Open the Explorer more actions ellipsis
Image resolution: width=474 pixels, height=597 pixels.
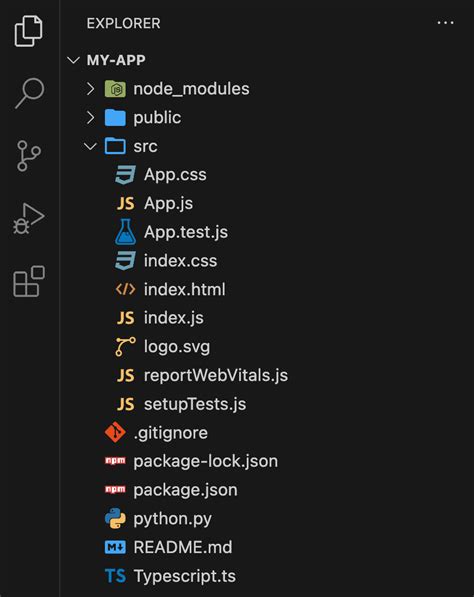[x=445, y=23]
